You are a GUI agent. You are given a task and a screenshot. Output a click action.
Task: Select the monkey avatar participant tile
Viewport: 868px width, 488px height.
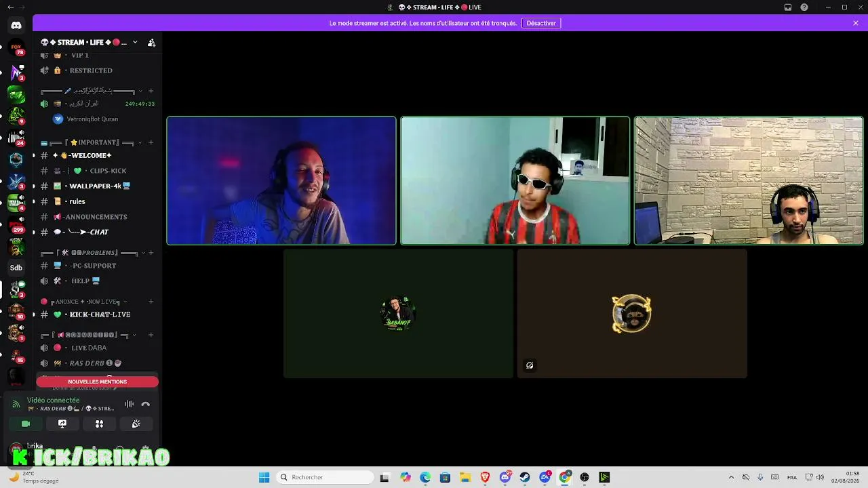point(632,314)
